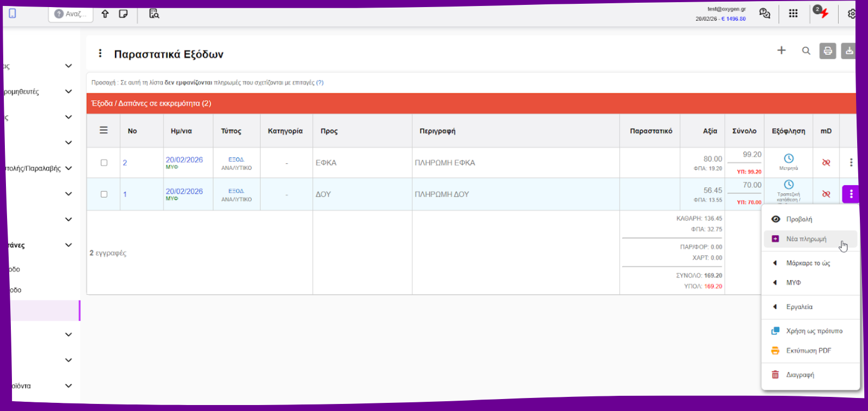Click the Αναζ... help search field
Screen dimensions: 868x411
point(71,14)
